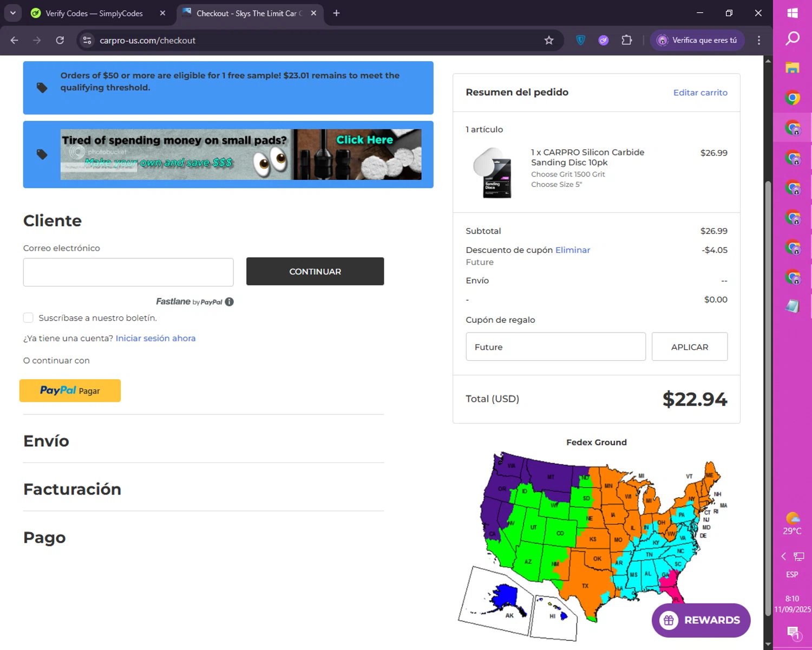Reload the checkout page
This screenshot has height=650, width=812.
60,40
